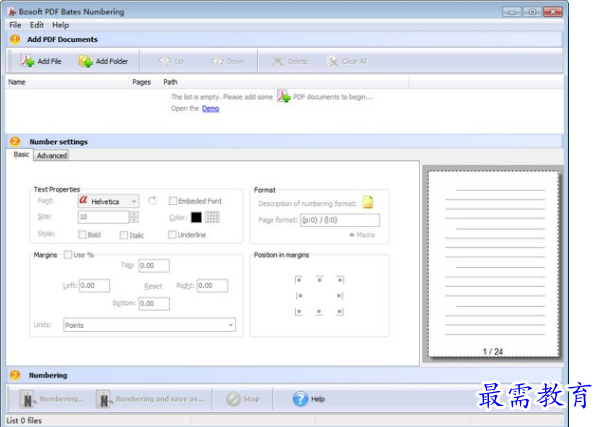
Task: Click the PDF add icon in empty list hint
Action: 284,96
